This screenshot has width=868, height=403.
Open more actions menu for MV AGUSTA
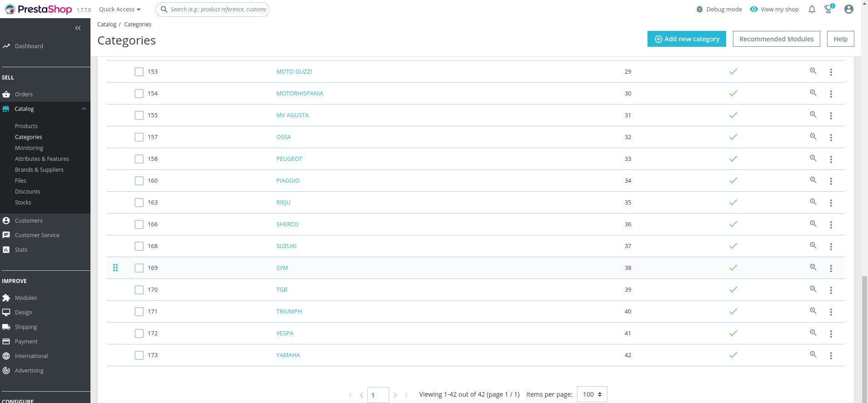click(x=831, y=115)
